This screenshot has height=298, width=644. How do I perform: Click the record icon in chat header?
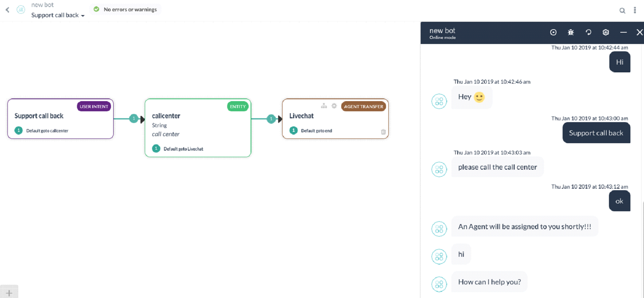(553, 32)
